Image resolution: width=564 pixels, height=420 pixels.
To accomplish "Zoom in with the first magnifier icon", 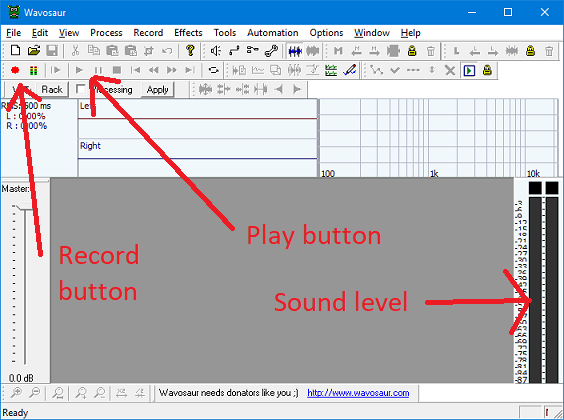I will [16, 393].
